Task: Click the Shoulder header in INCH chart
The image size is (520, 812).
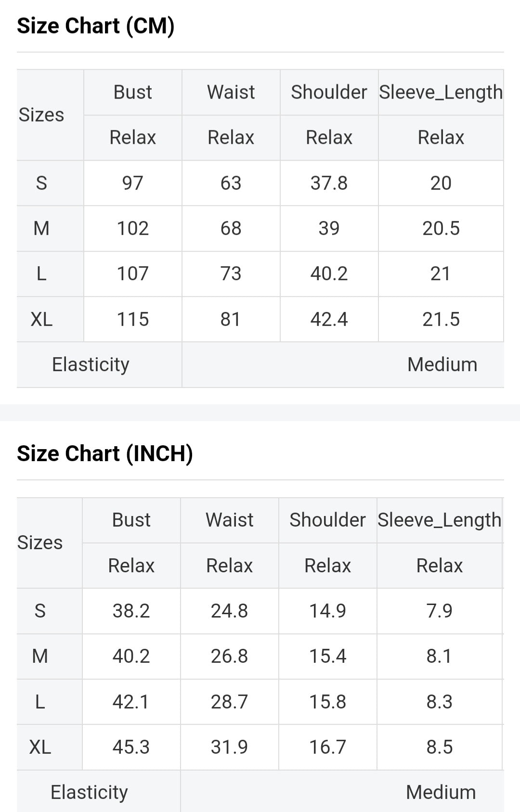Action: (x=327, y=520)
